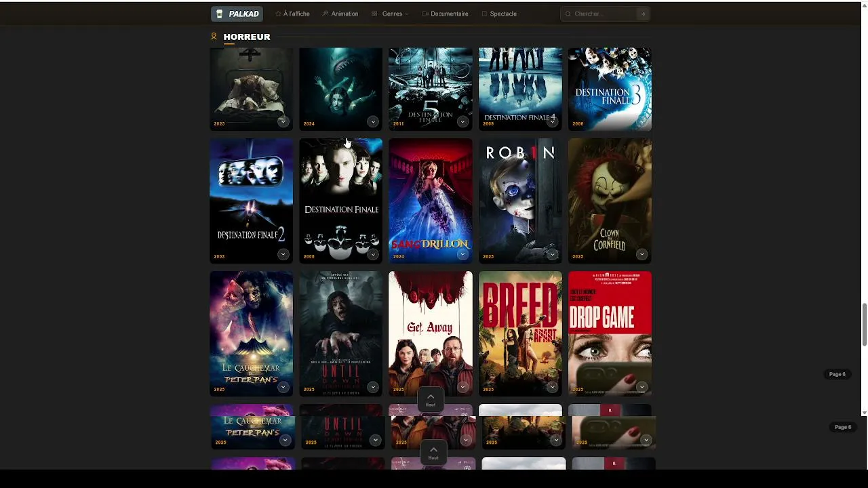Click the page's vertical scrollbar thumb
This screenshot has height=488, width=868.
pyautogui.click(x=865, y=325)
